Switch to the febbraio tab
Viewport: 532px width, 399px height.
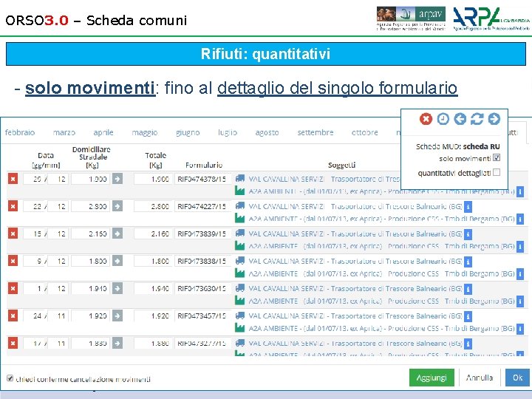click(20, 132)
